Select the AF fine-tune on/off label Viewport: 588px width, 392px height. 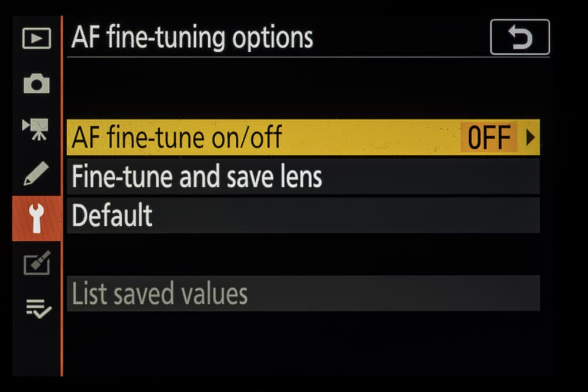(x=177, y=138)
